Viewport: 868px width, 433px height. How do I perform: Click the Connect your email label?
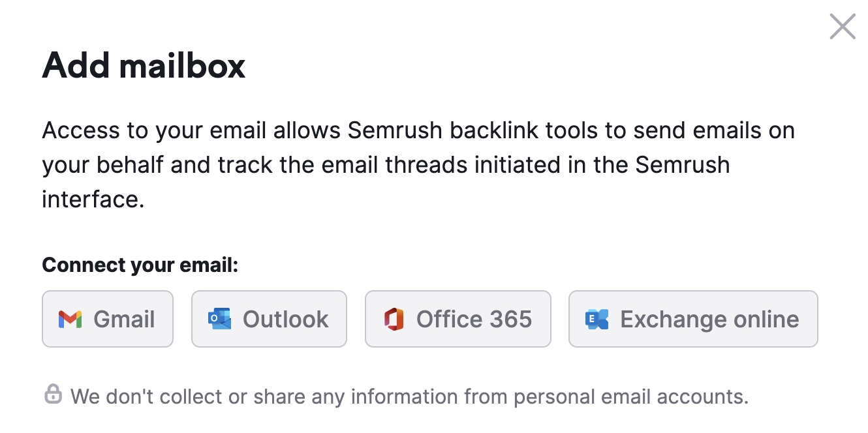click(139, 265)
